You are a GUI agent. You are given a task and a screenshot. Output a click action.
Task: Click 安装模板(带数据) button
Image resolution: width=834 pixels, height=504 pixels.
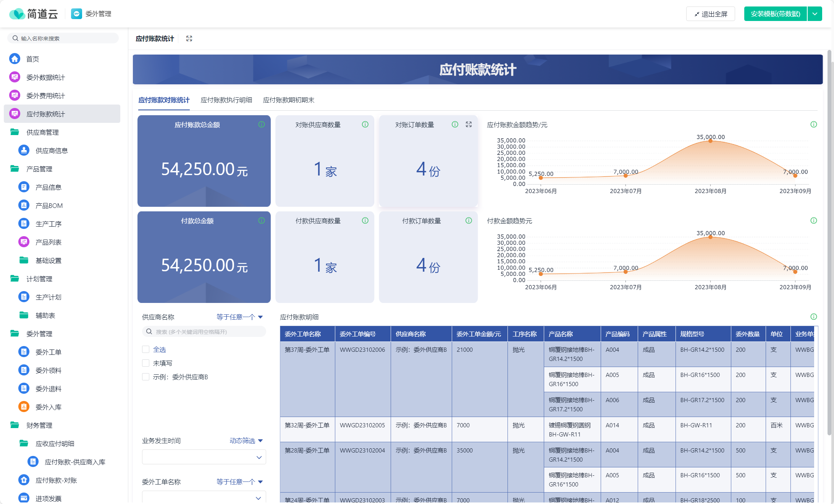pyautogui.click(x=775, y=14)
